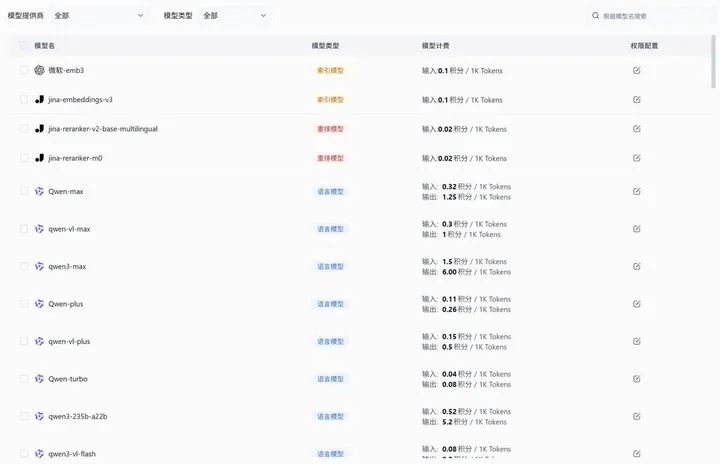Tick the qwen-vl-max checkbox

coord(24,229)
